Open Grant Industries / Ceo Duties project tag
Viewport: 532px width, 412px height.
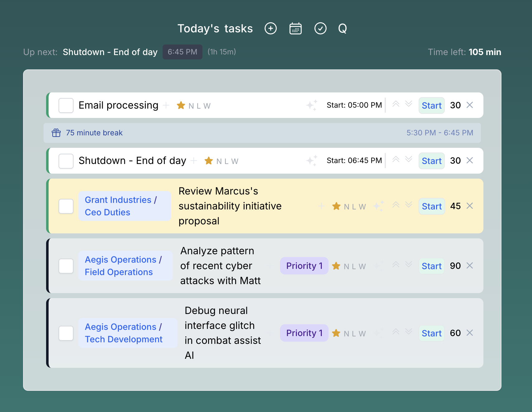click(125, 206)
